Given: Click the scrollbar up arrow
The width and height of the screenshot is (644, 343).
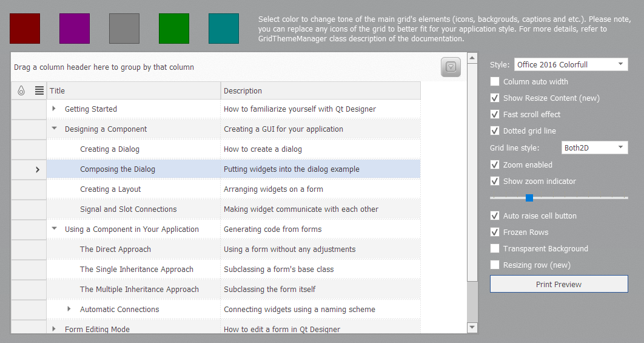Looking at the screenshot, I should point(472,58).
